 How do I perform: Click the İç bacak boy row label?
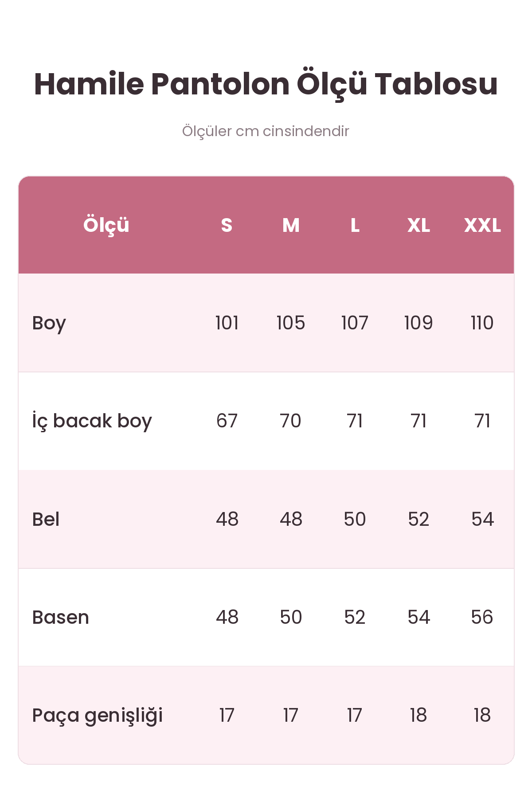coord(92,421)
